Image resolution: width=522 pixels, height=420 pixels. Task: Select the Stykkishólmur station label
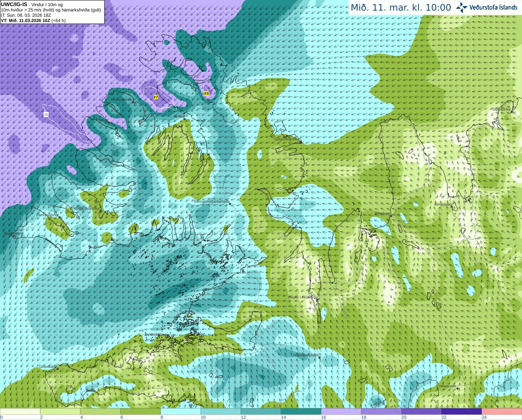[156, 334]
